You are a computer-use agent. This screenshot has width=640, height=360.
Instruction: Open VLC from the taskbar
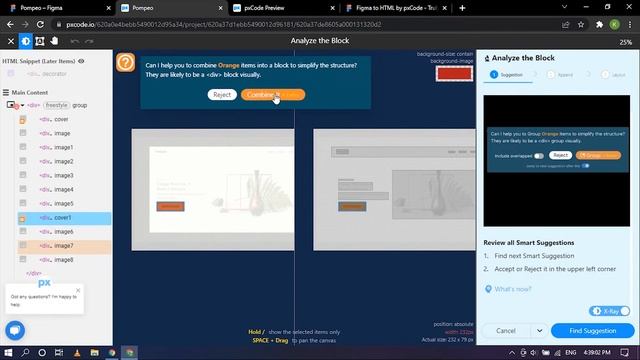click(77, 352)
